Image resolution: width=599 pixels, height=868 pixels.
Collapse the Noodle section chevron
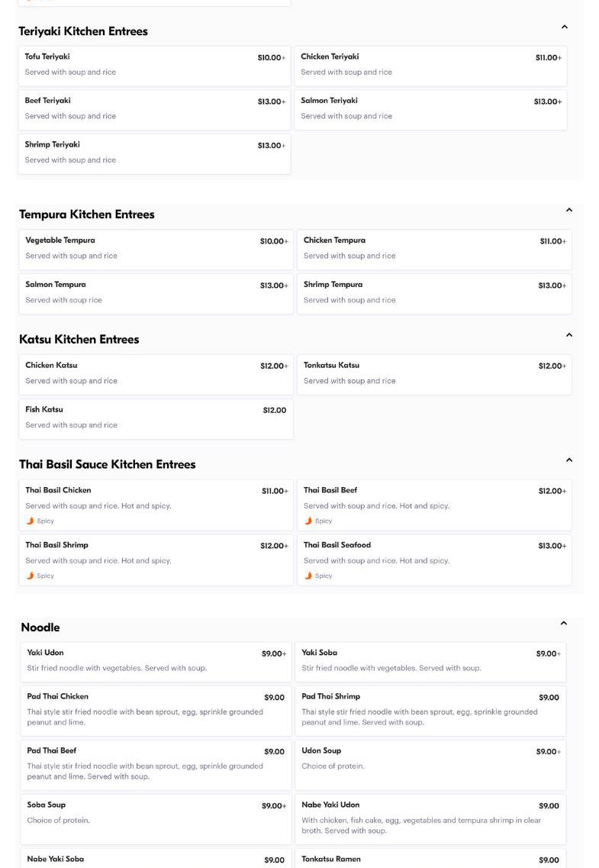click(563, 624)
